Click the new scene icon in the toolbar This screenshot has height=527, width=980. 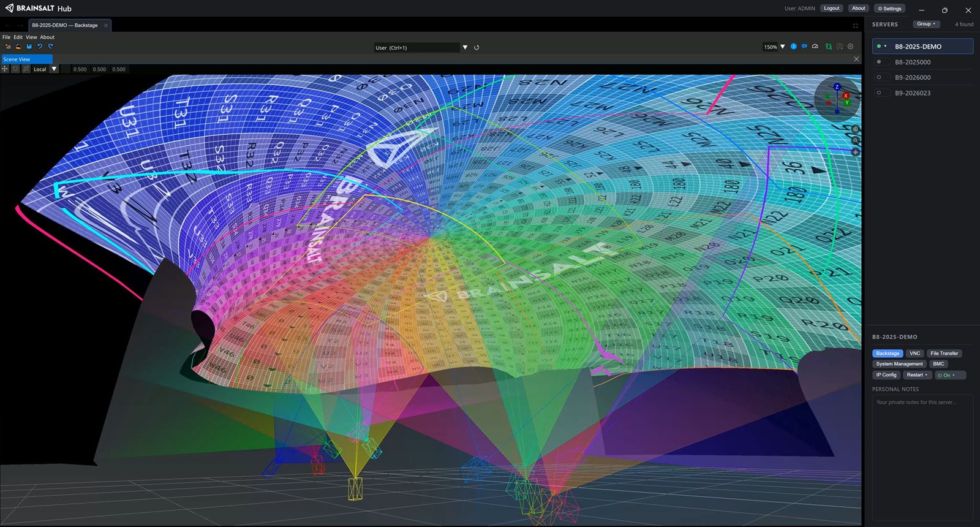pyautogui.click(x=8, y=47)
